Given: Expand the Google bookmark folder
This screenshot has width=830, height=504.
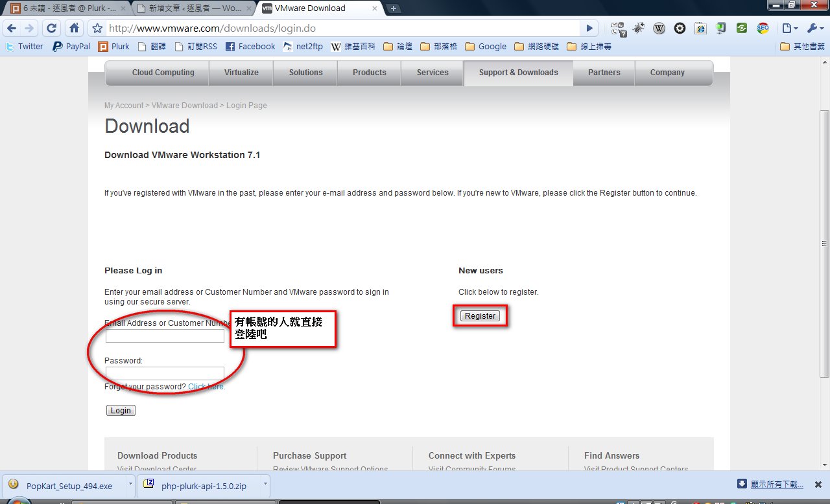Looking at the screenshot, I should pyautogui.click(x=486, y=47).
